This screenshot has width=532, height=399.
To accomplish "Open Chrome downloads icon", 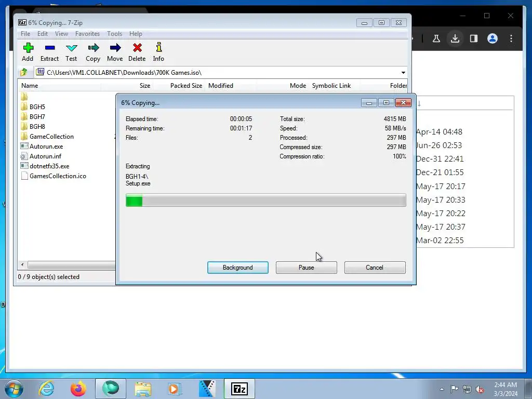I will point(455,38).
